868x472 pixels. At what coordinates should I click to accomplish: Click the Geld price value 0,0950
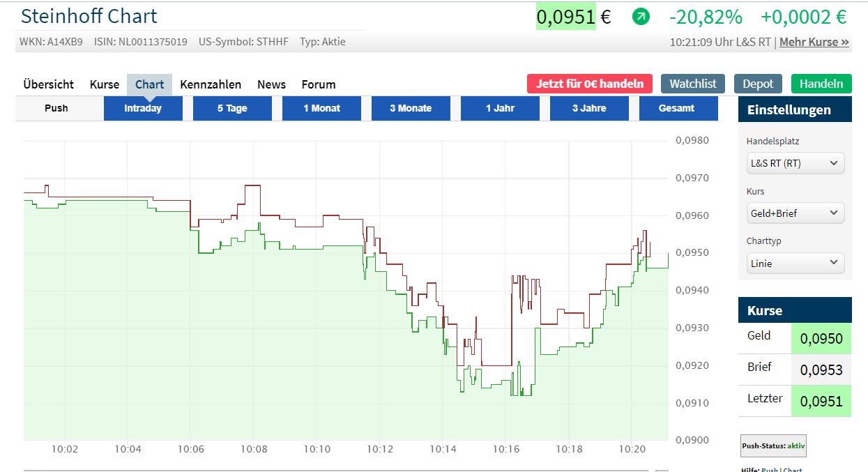click(821, 339)
